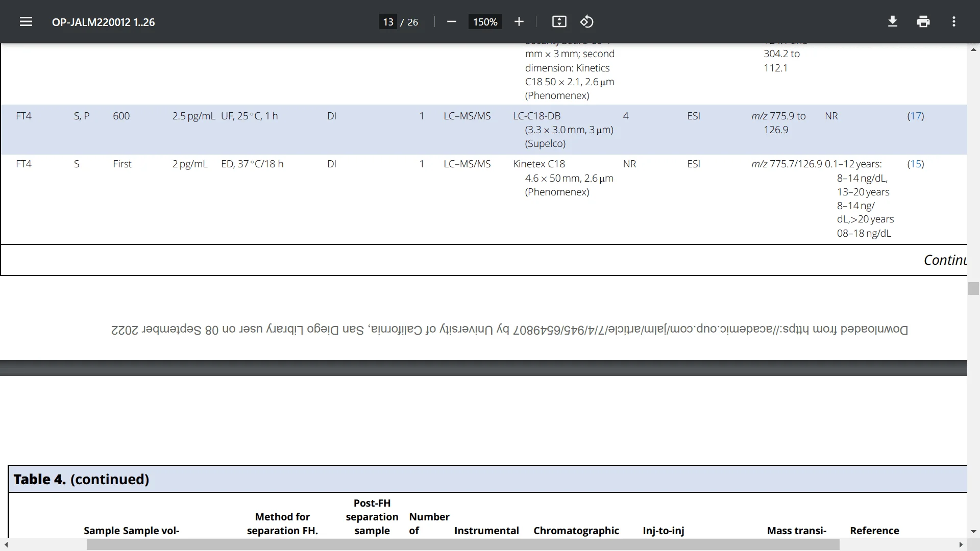Open reference link (15)
Viewport: 980px width, 551px height.
[916, 164]
